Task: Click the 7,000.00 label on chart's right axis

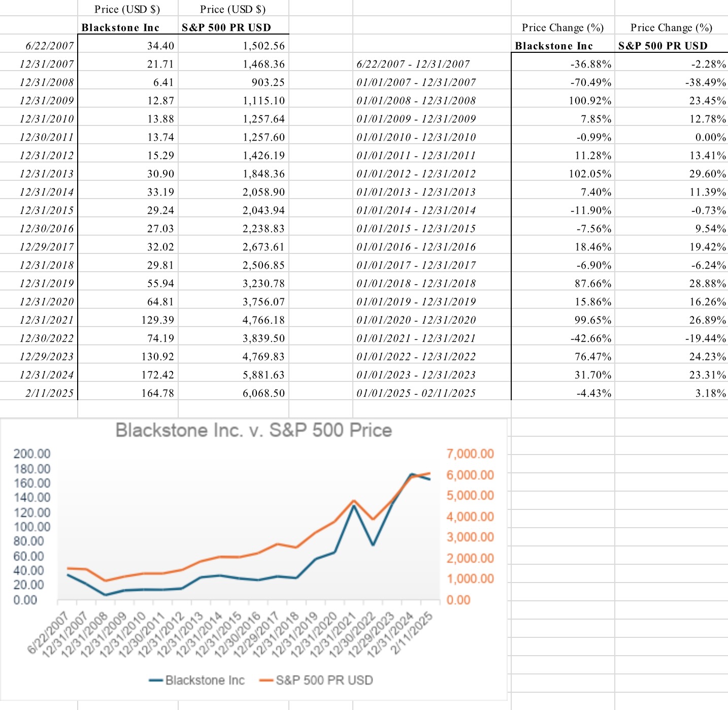Action: click(x=470, y=454)
